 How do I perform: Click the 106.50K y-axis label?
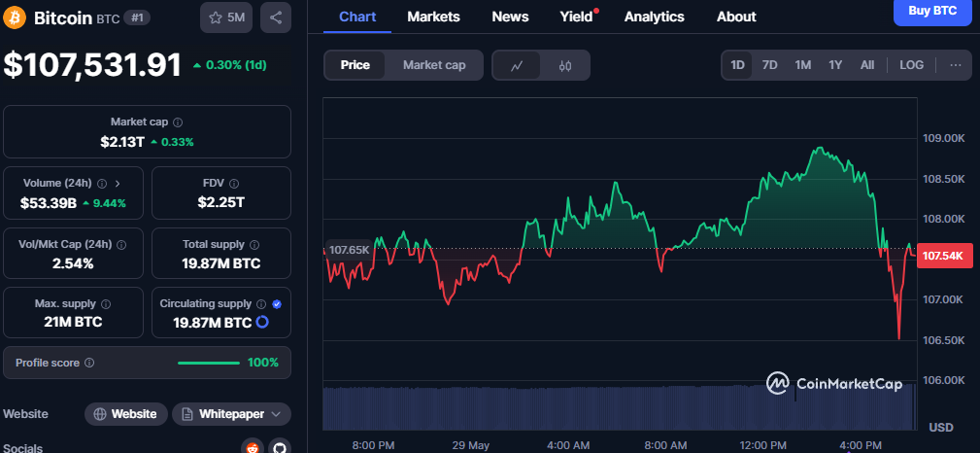pyautogui.click(x=944, y=340)
